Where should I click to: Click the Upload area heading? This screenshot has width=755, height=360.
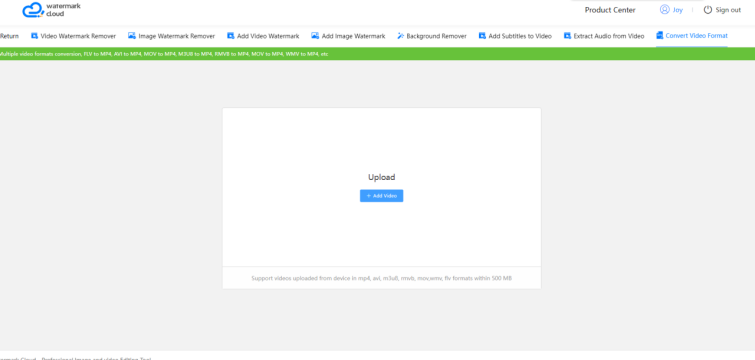point(381,177)
